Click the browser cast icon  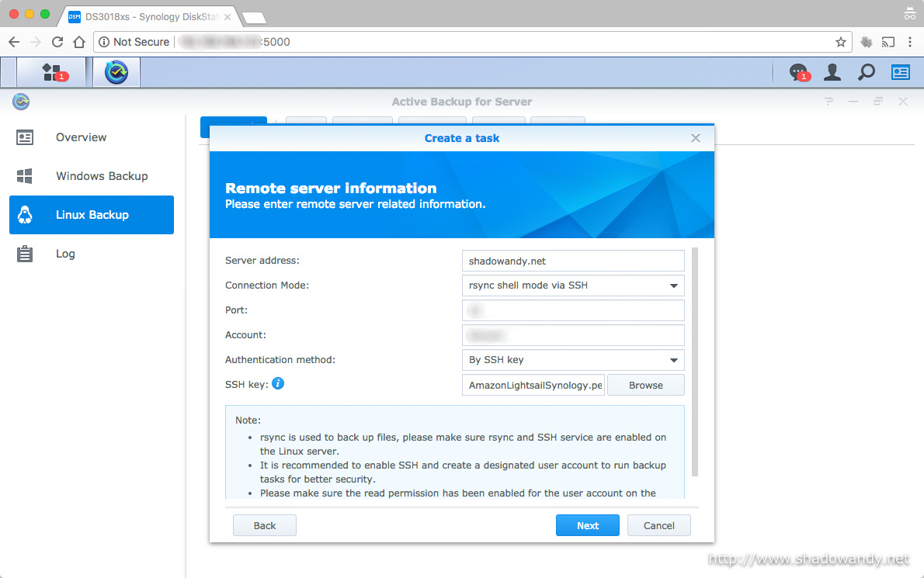pyautogui.click(x=888, y=42)
